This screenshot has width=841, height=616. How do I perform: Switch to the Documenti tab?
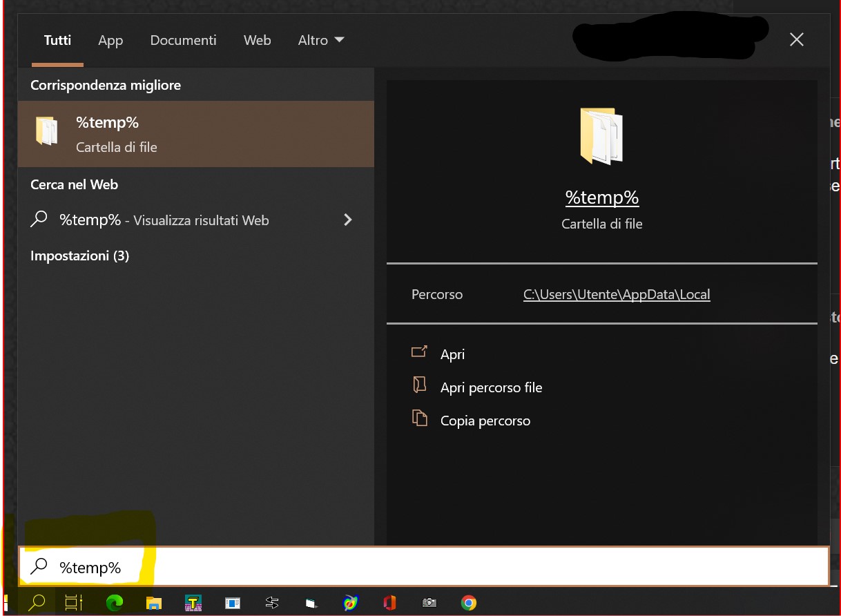(183, 40)
